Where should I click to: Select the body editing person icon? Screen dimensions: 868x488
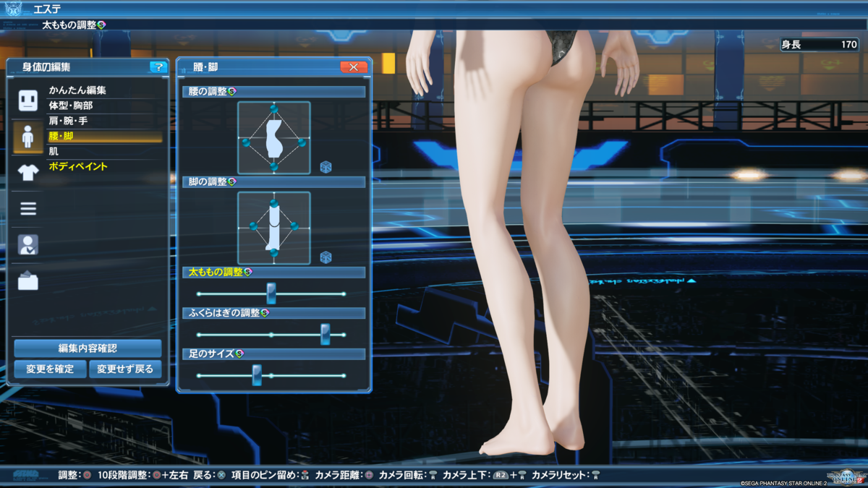click(x=28, y=136)
